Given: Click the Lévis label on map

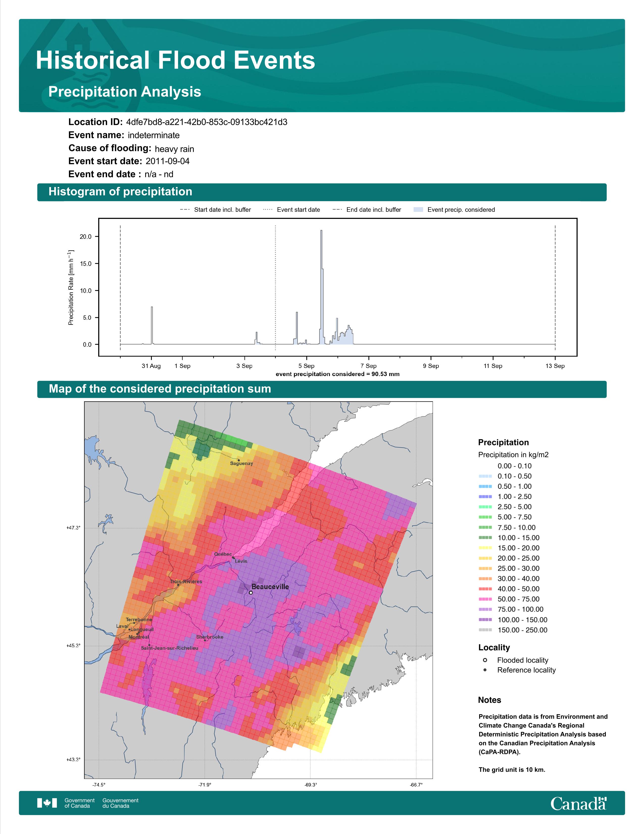Looking at the screenshot, I should pos(241,561).
